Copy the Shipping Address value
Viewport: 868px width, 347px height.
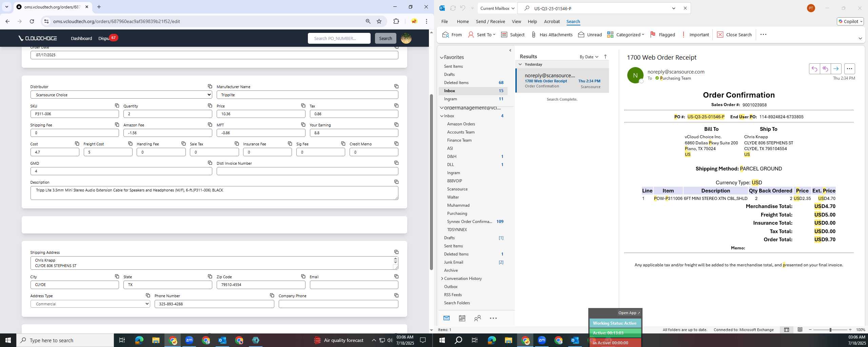[x=396, y=252]
